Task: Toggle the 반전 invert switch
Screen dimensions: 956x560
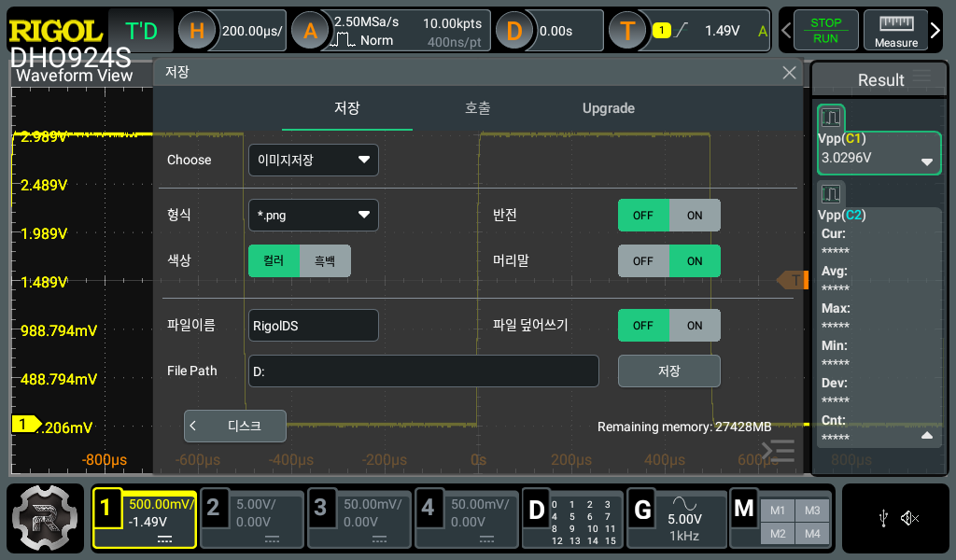Action: pyautogui.click(x=668, y=215)
